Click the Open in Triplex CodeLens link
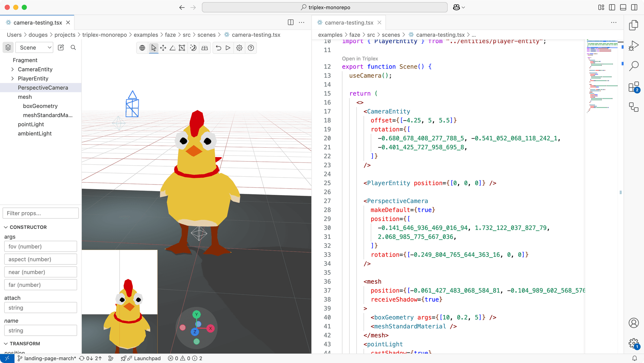 coord(360,59)
